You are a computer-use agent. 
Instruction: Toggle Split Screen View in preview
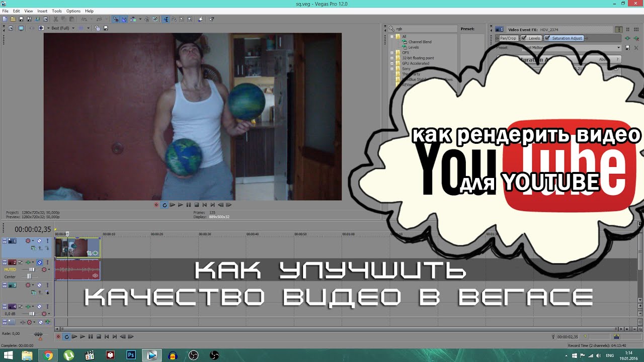coord(41,28)
